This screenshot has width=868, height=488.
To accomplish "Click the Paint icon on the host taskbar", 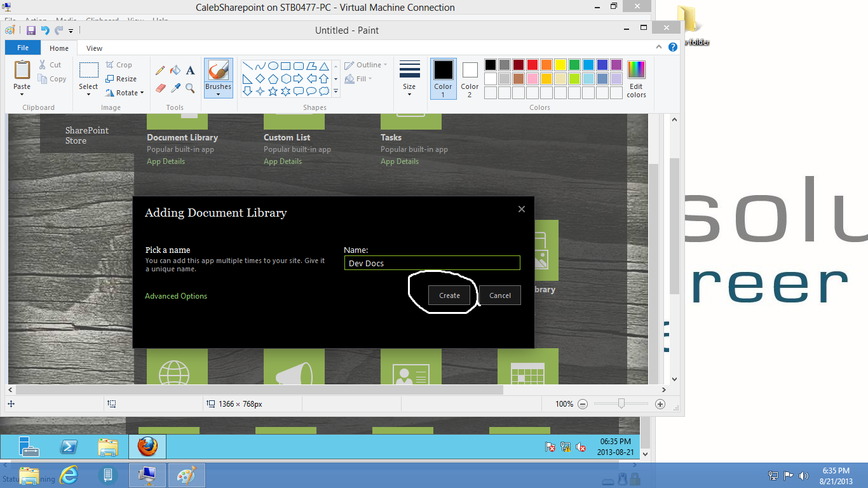I will click(187, 475).
